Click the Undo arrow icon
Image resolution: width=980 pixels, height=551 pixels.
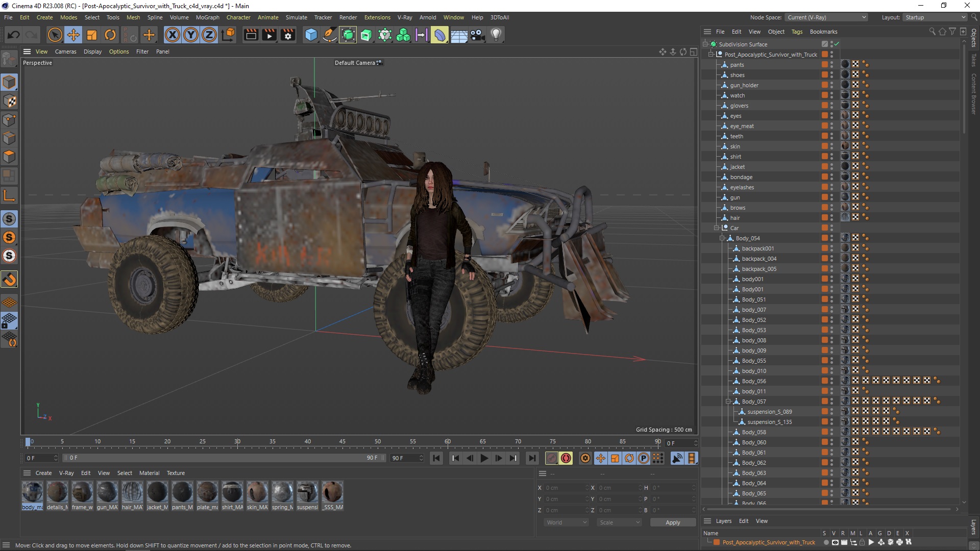14,35
